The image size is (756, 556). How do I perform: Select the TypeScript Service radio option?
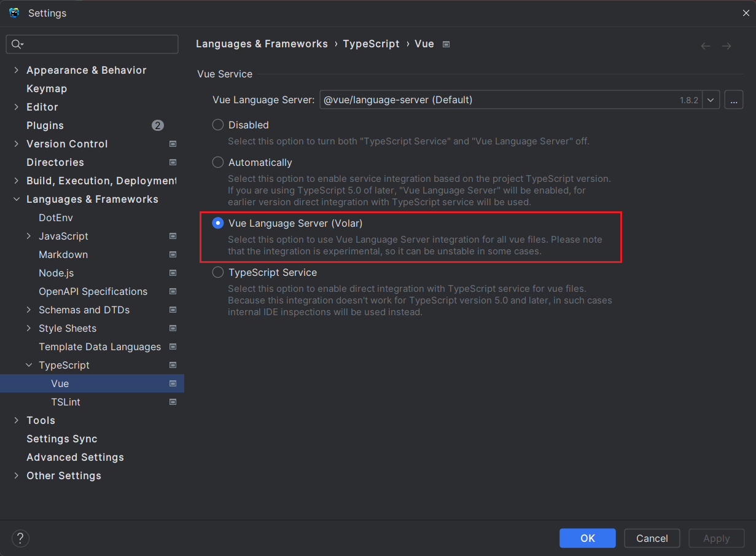218,272
